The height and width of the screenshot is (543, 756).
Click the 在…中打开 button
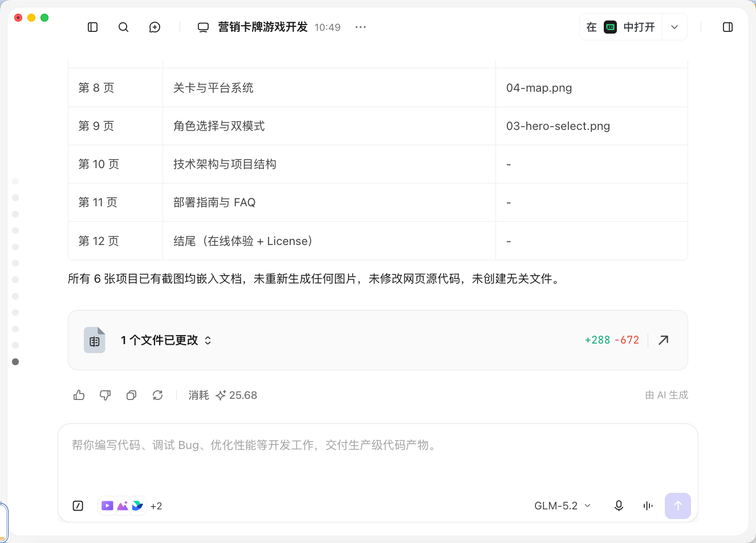coord(621,27)
